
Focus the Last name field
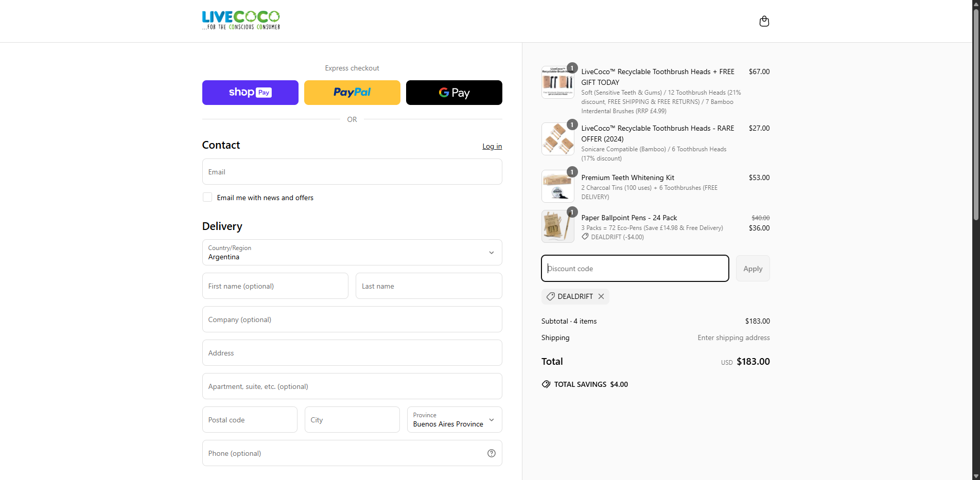click(429, 286)
